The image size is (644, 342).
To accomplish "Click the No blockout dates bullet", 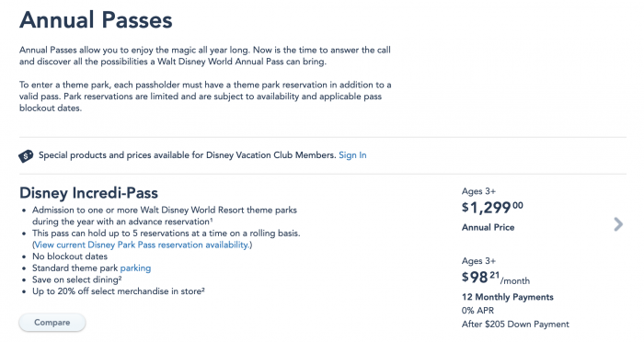I will 70,256.
